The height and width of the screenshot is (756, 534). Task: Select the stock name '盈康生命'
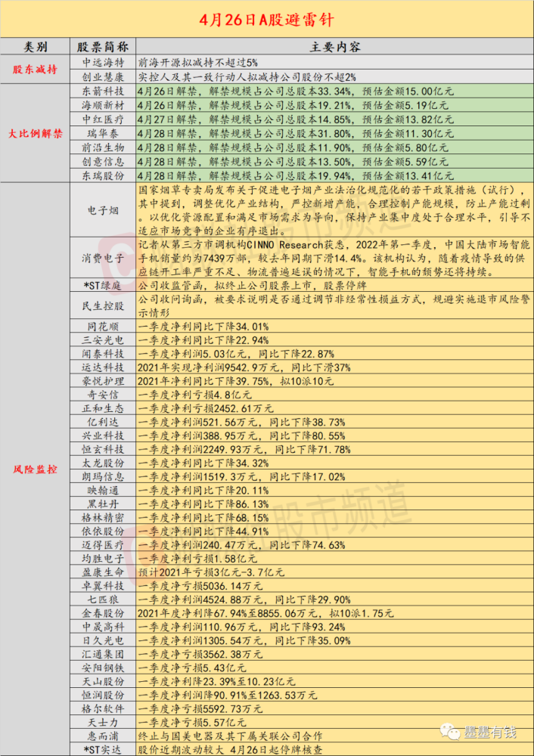pos(103,572)
